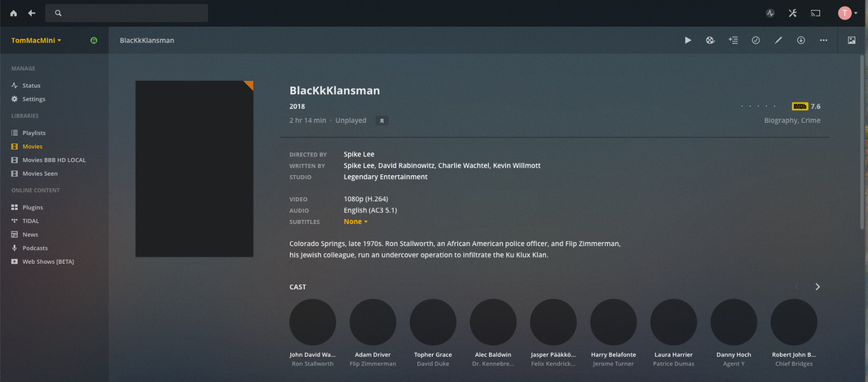Click the Settings gear icon in sidebar
Screen dimensions: 868x382
[x=15, y=99]
